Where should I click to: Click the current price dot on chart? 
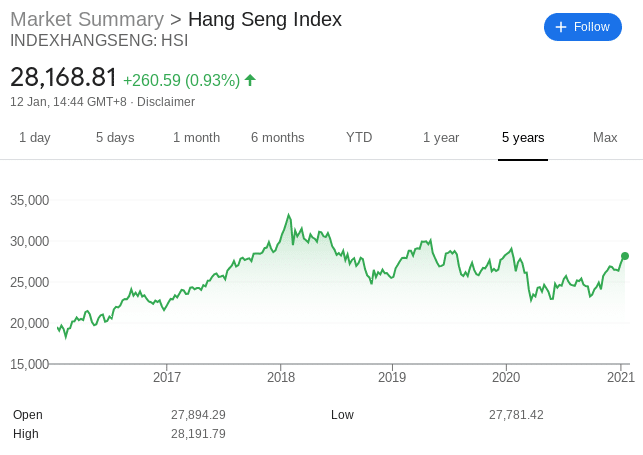(x=625, y=256)
